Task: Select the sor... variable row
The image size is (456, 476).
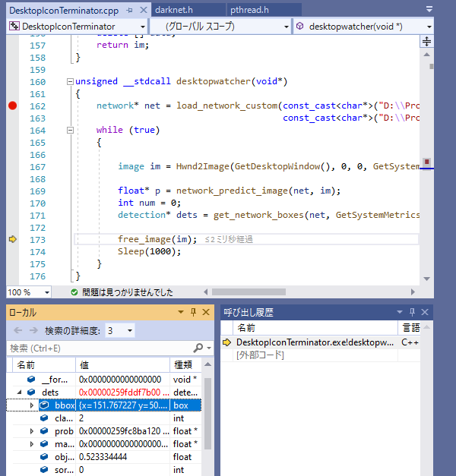Action: click(x=104, y=470)
